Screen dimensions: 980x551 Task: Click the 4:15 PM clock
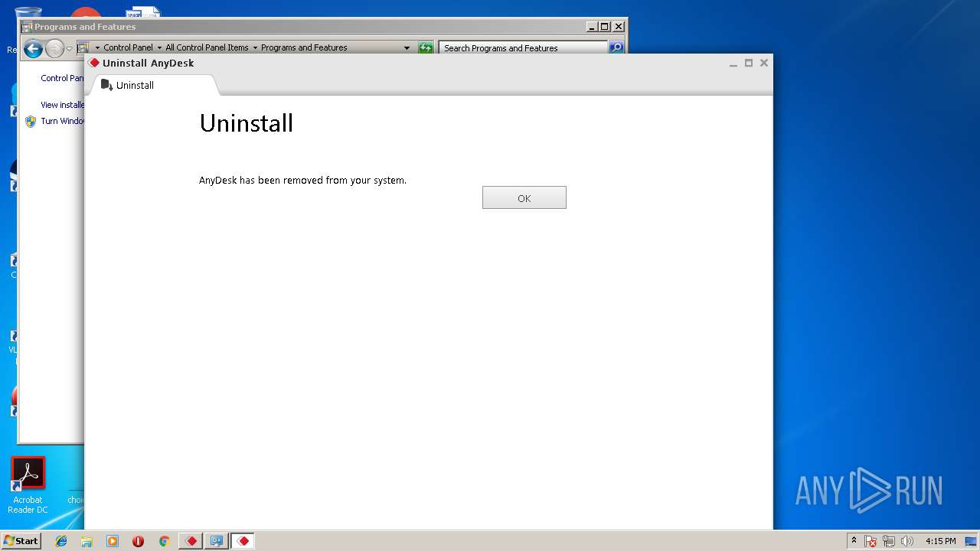[940, 541]
